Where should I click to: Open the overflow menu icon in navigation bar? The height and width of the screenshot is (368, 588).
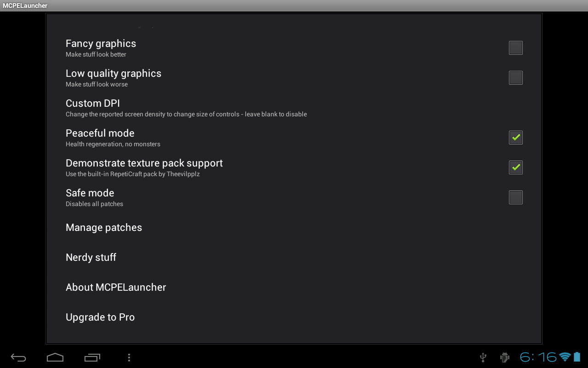pyautogui.click(x=129, y=357)
